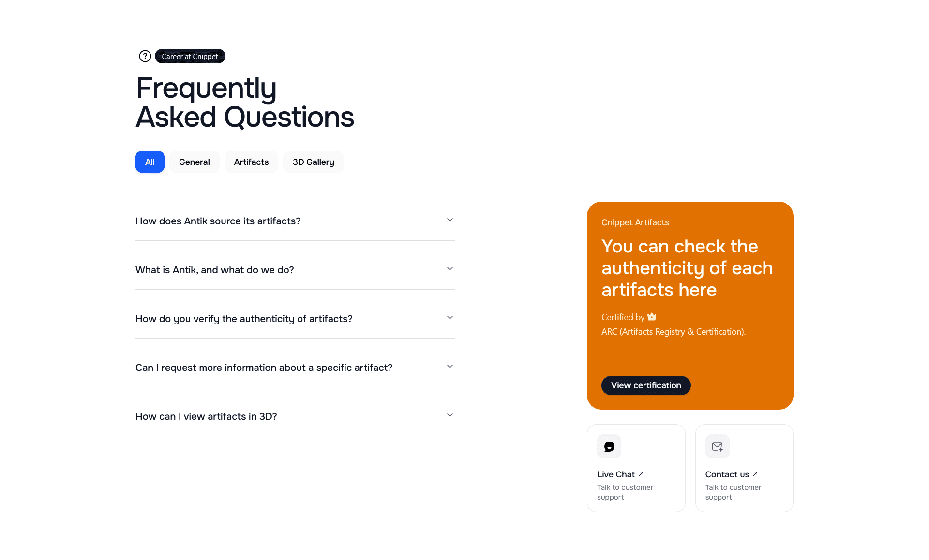Click the 'How can I view artifacts in 3D?' question text
The width and height of the screenshot is (929, 560).
pos(206,416)
